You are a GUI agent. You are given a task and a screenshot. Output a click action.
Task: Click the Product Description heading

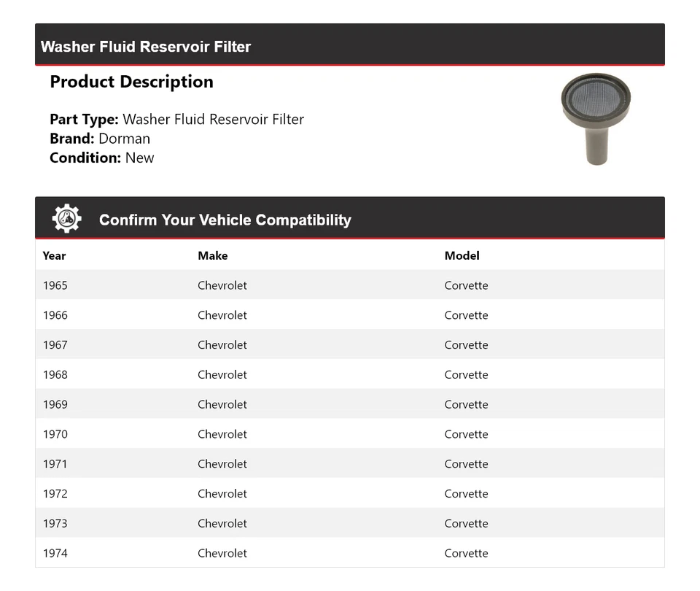(x=131, y=82)
